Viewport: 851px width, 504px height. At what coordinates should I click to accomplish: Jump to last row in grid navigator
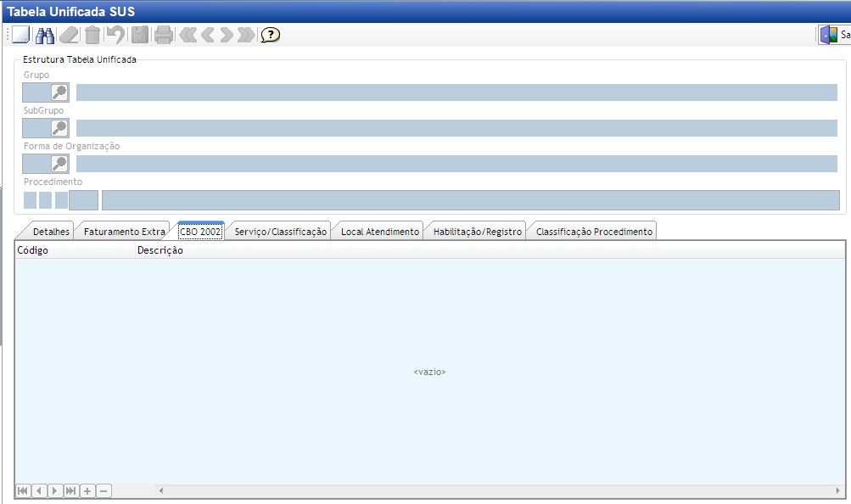click(x=71, y=491)
